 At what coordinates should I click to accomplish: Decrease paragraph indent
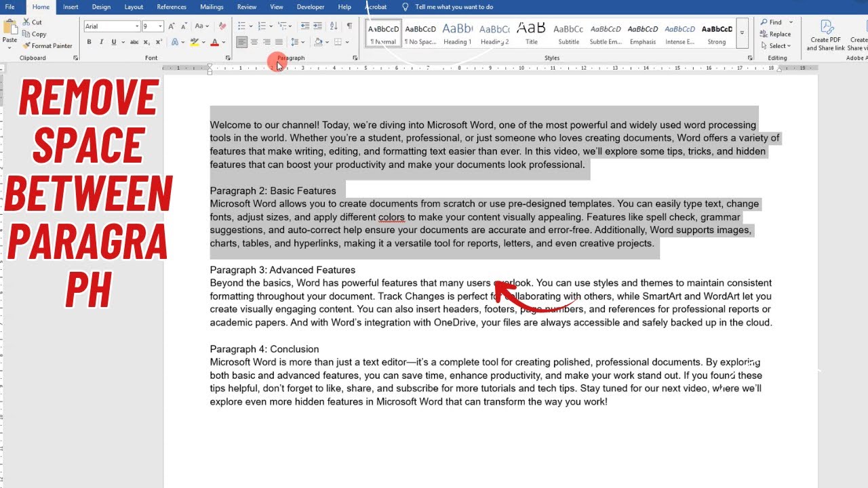point(305,26)
